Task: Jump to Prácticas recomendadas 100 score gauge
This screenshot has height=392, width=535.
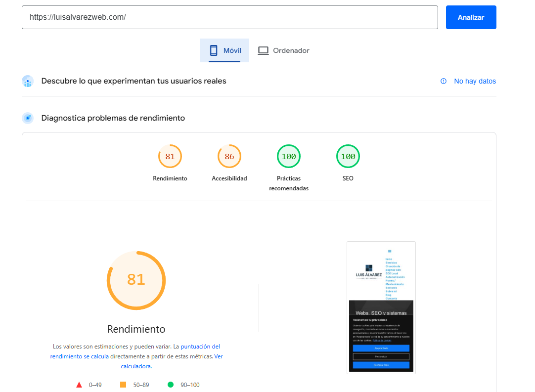Action: click(289, 157)
